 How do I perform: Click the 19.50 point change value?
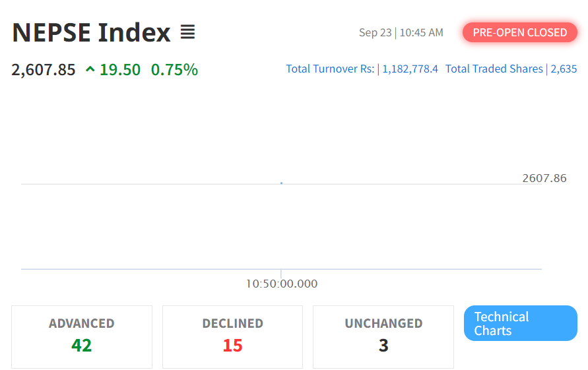[120, 69]
